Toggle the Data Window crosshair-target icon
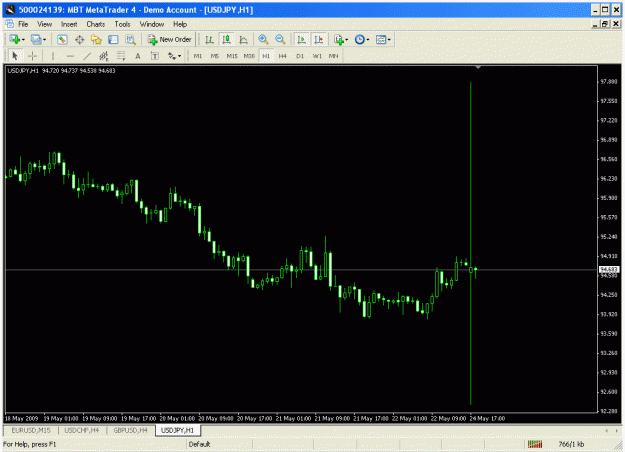This screenshot has height=452, width=625. coord(79,39)
